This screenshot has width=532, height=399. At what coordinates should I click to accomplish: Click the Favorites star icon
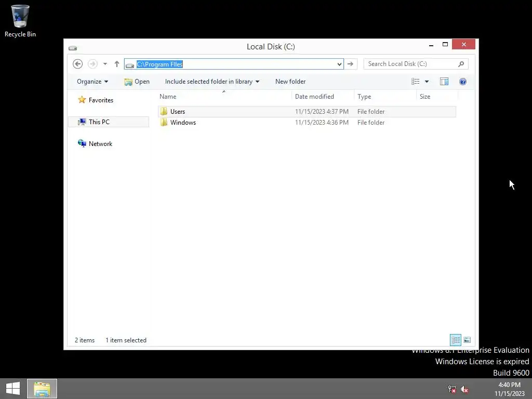coord(82,100)
